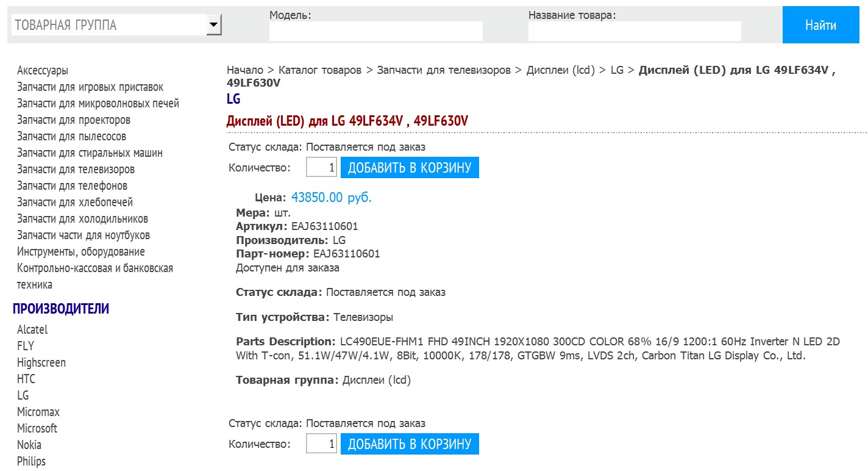
Task: Select Запчасти для игровых приставок category
Action: point(90,87)
